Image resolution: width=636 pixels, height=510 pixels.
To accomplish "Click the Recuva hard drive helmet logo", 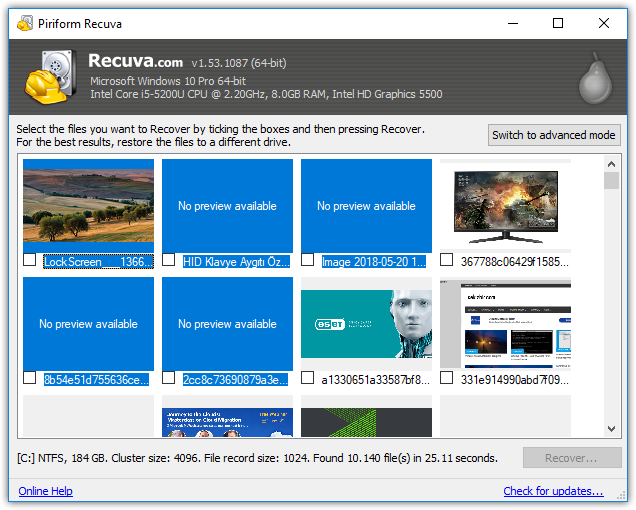I will pyautogui.click(x=51, y=77).
